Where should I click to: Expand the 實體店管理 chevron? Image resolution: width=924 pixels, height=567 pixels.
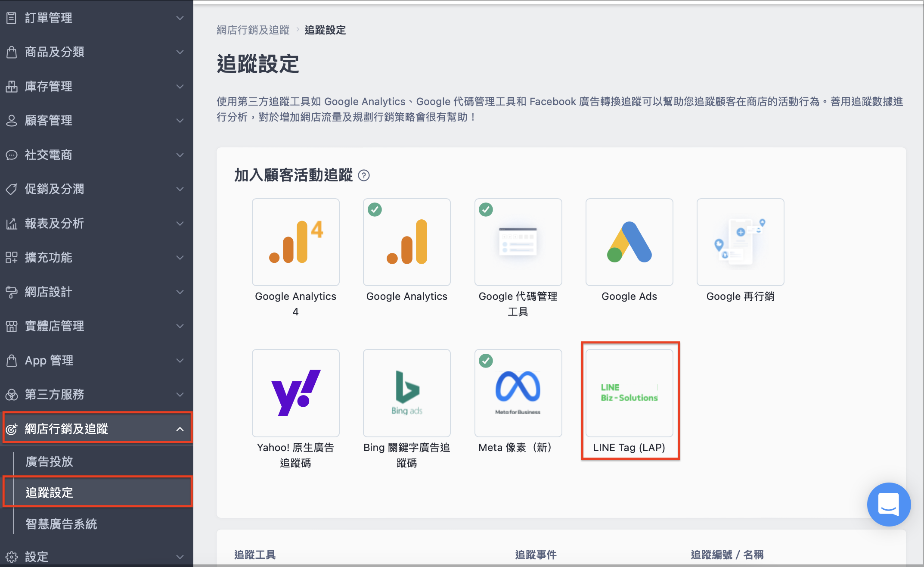tap(180, 326)
